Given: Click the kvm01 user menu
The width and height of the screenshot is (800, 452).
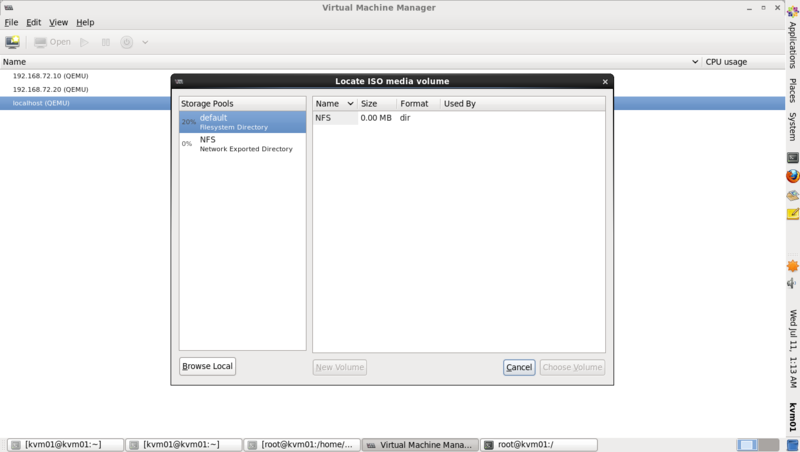Looking at the screenshot, I should coord(792,417).
